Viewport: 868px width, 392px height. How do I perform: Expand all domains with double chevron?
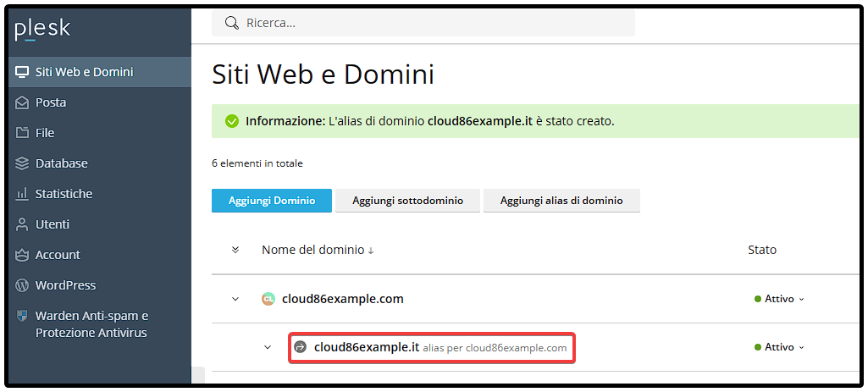(235, 250)
